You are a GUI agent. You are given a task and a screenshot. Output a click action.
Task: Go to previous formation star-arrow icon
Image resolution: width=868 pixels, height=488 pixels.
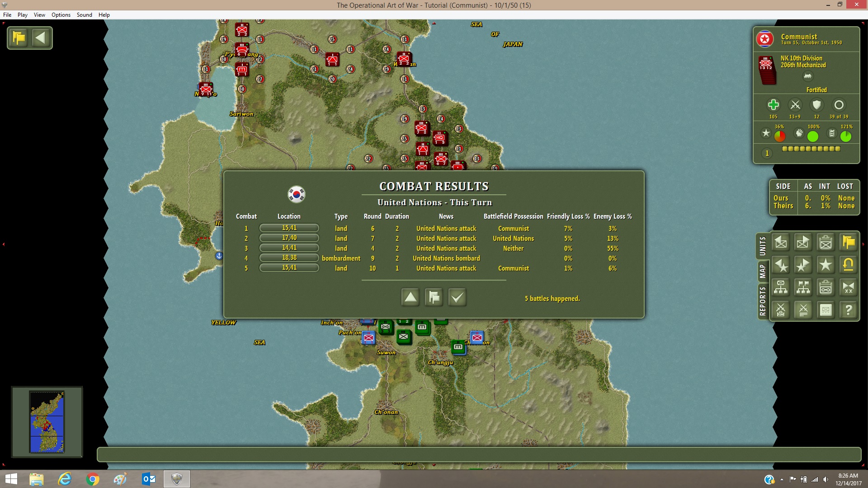click(781, 265)
